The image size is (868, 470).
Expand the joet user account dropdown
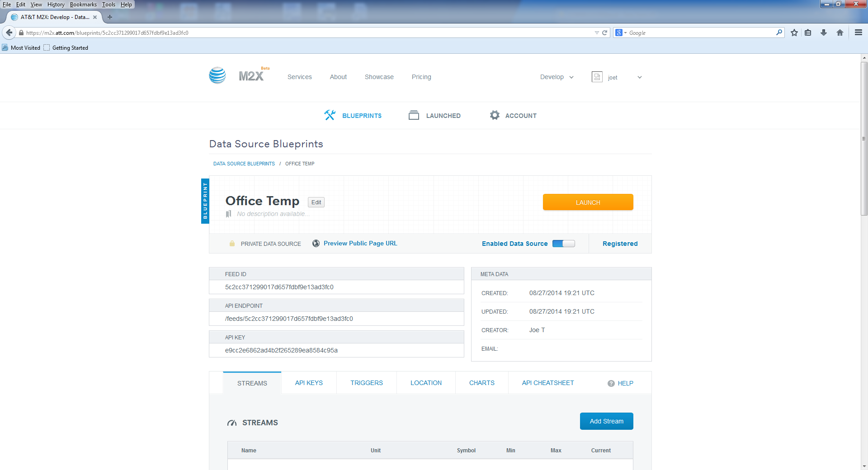tap(639, 77)
